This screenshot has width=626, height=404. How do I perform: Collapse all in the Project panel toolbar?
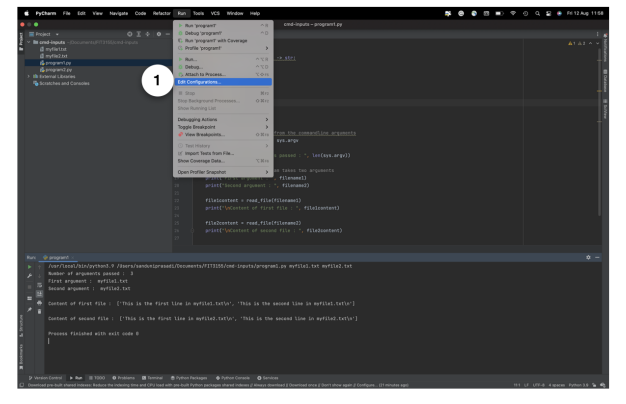(x=148, y=34)
